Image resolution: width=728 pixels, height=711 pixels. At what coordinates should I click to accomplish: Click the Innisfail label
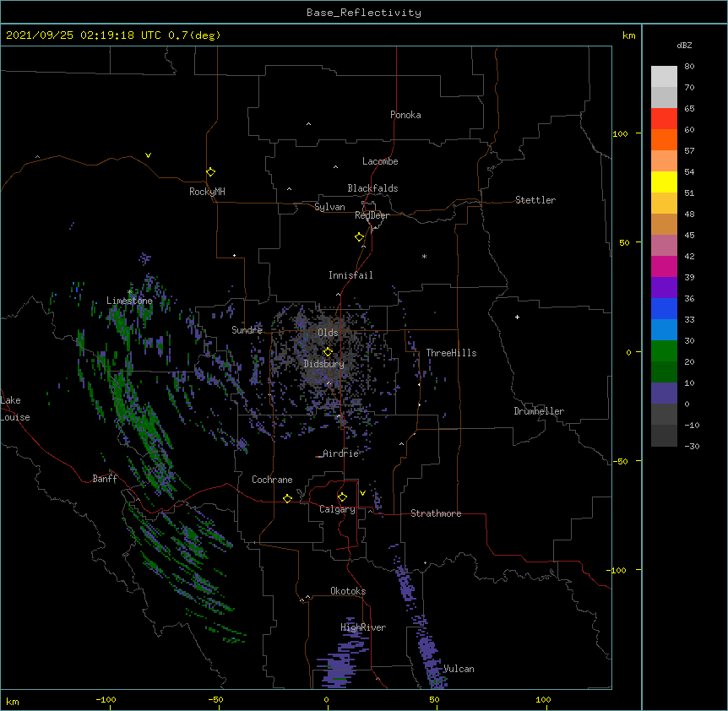point(350,275)
